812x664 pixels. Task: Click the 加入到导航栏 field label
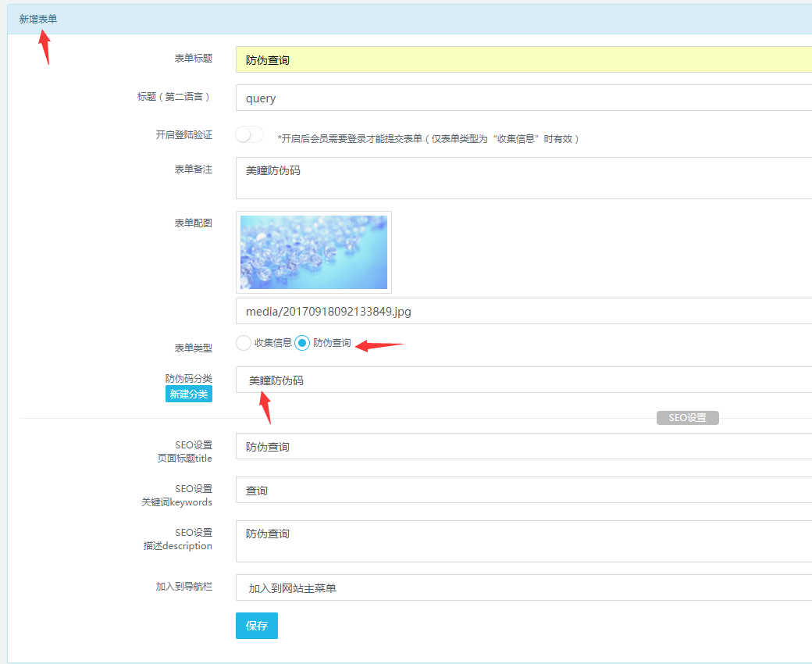[x=183, y=586]
